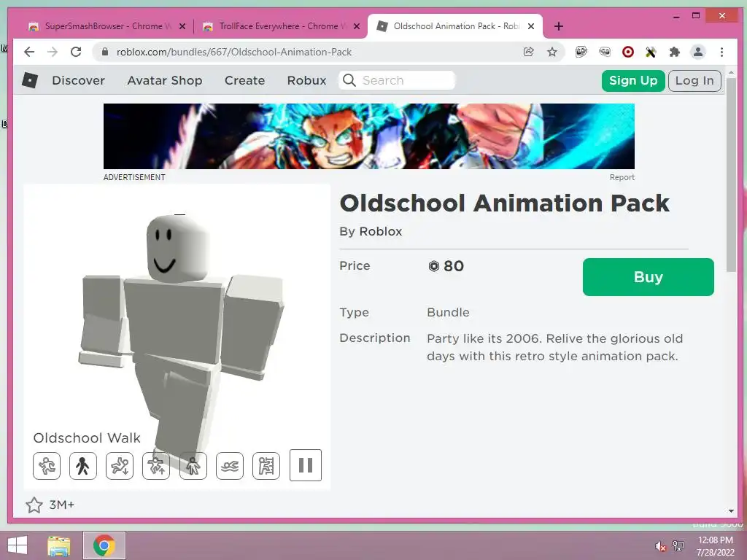Preview the fall animation
Screen dimensions: 747x560
pos(120,465)
